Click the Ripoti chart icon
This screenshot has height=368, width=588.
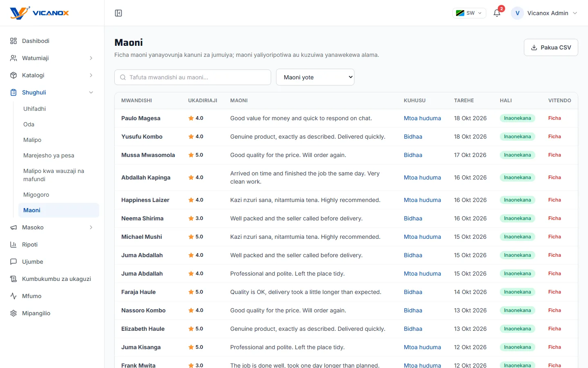[13, 245]
